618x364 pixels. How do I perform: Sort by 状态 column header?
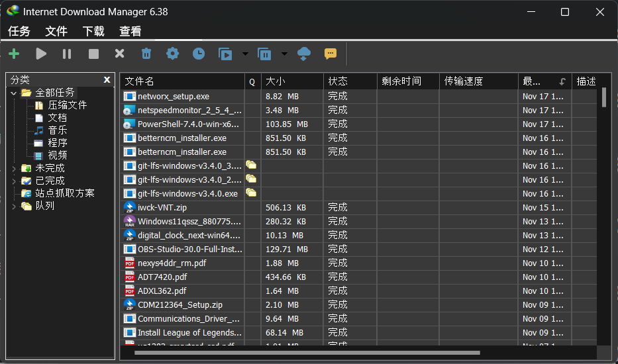coord(350,81)
